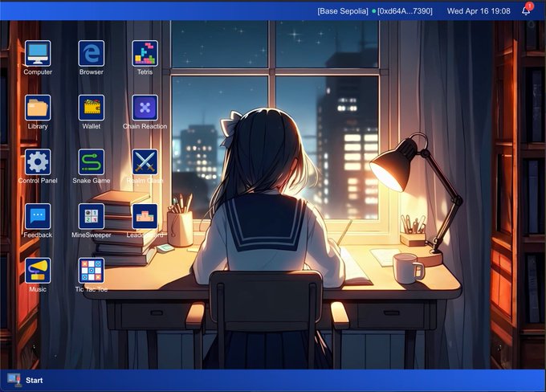This screenshot has height=392, width=546.
Task: Open the Realm Clash swords icon
Action: click(x=145, y=162)
